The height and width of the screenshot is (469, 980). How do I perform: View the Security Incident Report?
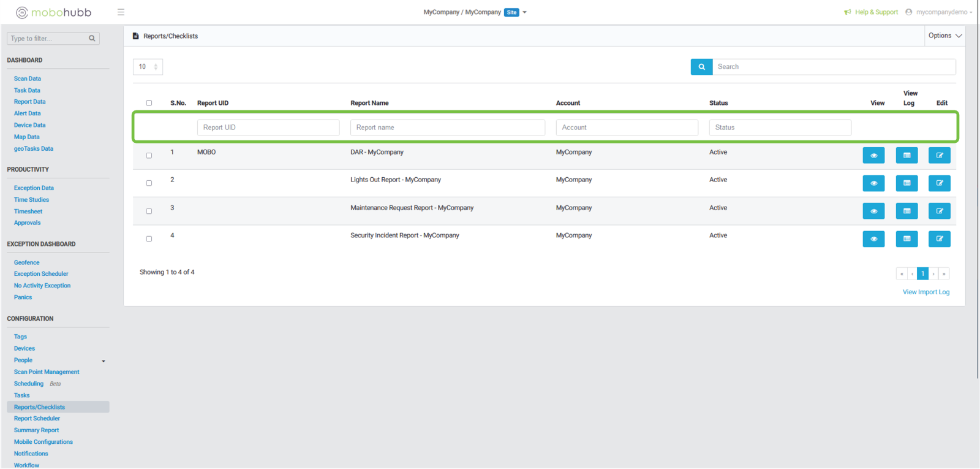tap(873, 239)
